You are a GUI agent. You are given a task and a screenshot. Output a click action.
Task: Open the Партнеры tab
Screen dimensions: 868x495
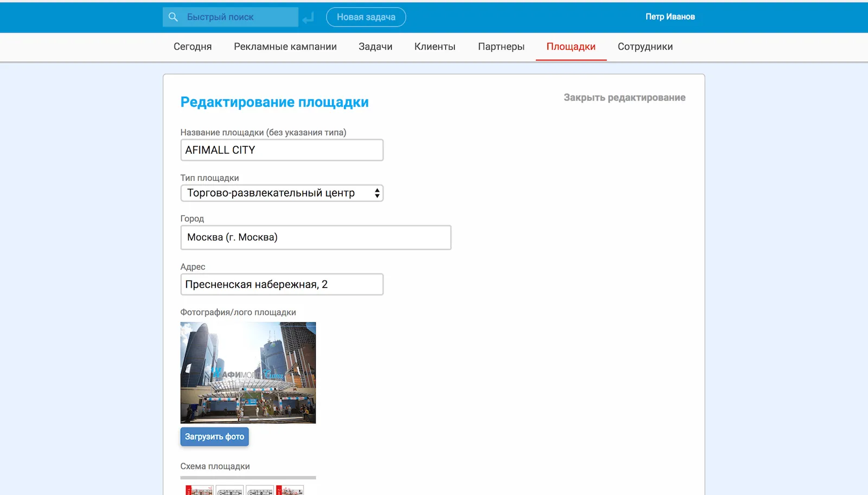point(501,47)
